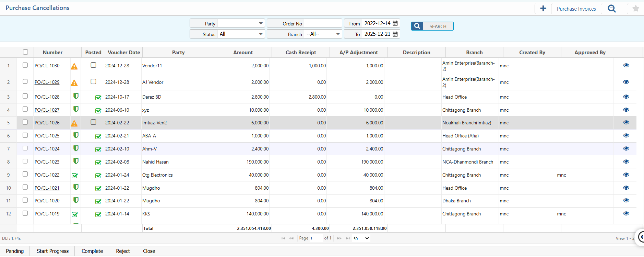Click next page arrow in pager
Viewport: 644px width, 257px height.
[x=339, y=238]
